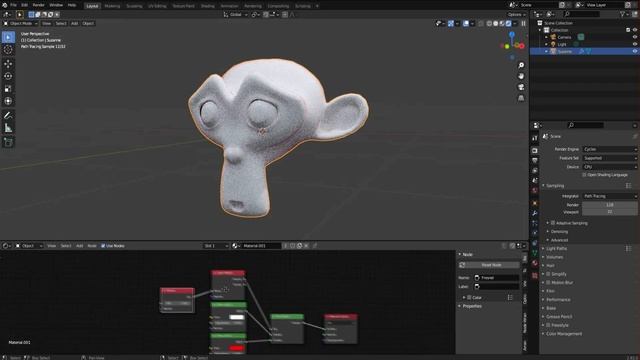
Task: Open the Material properties tab icon
Action: (535, 263)
